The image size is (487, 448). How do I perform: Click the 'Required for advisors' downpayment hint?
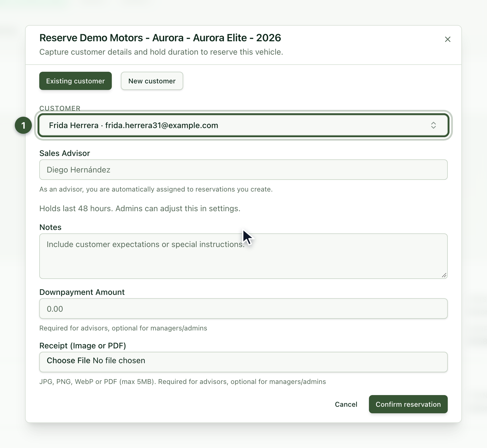click(123, 328)
